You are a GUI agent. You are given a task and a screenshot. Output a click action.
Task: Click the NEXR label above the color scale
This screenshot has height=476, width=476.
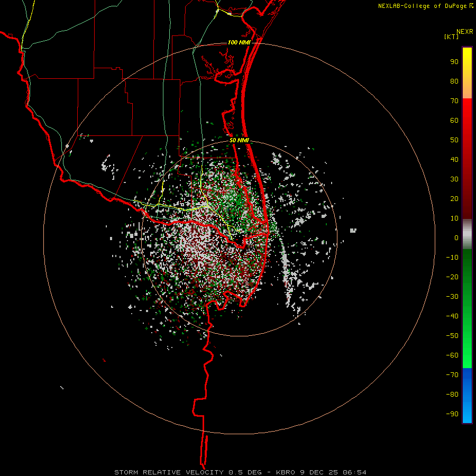coord(464,32)
